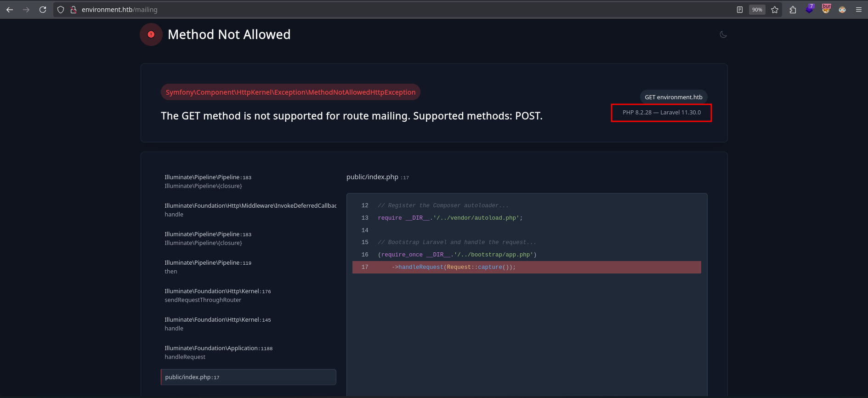Viewport: 868px width, 398px height.
Task: Open the Burp-style orange extension icon
Action: (x=826, y=9)
